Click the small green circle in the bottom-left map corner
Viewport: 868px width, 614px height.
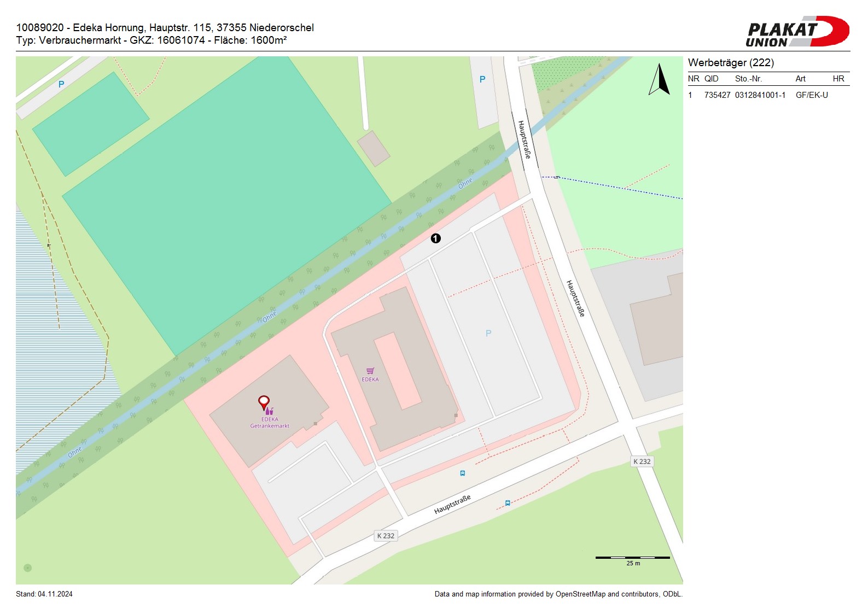28,568
